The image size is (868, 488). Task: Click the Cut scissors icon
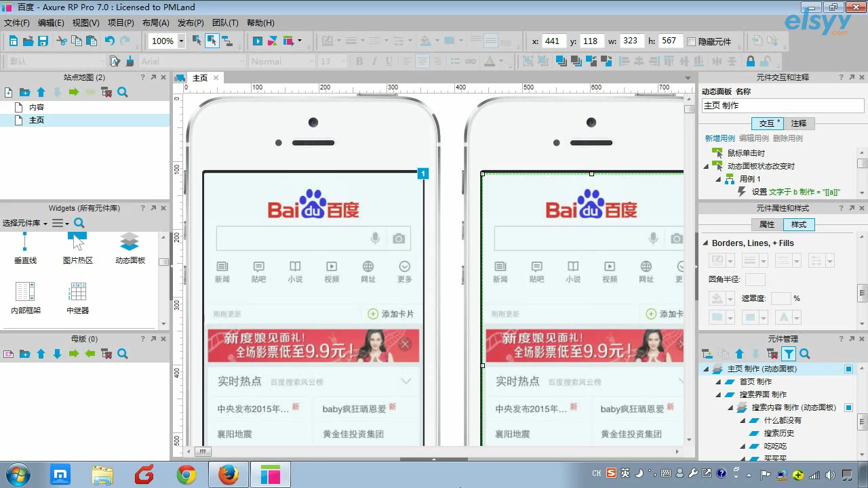62,41
